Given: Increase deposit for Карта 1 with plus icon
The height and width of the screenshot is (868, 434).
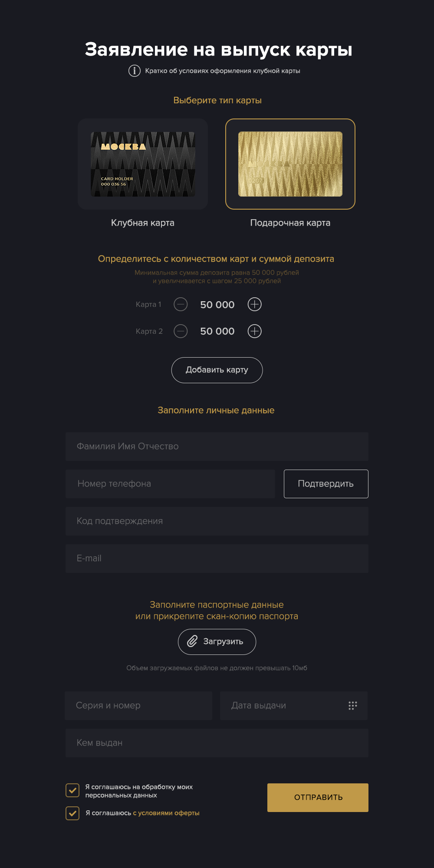Looking at the screenshot, I should pyautogui.click(x=254, y=304).
